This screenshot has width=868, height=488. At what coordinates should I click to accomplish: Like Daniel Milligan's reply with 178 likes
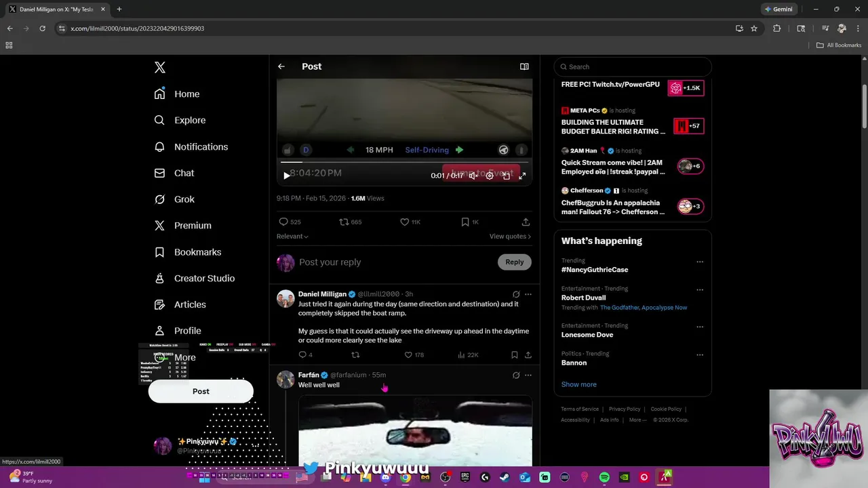click(414, 354)
